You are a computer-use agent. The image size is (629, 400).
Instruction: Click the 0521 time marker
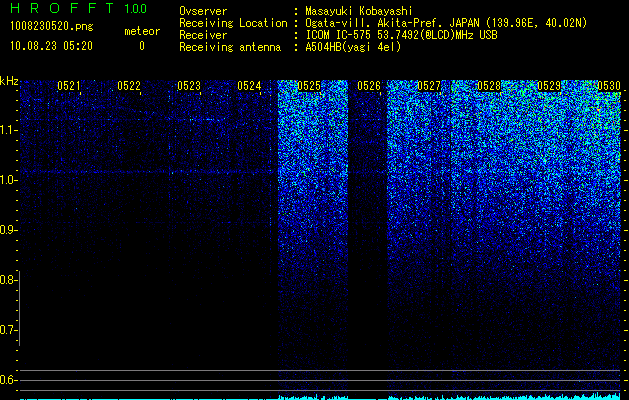69,86
